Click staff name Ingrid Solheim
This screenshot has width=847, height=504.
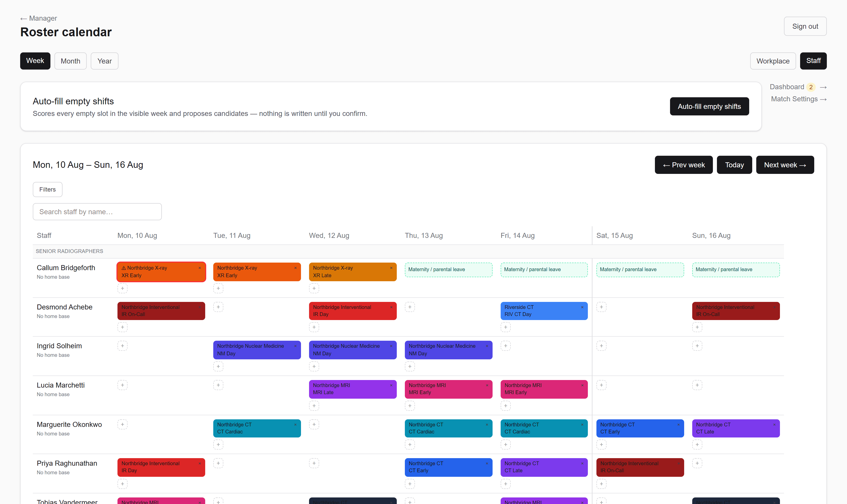point(59,346)
